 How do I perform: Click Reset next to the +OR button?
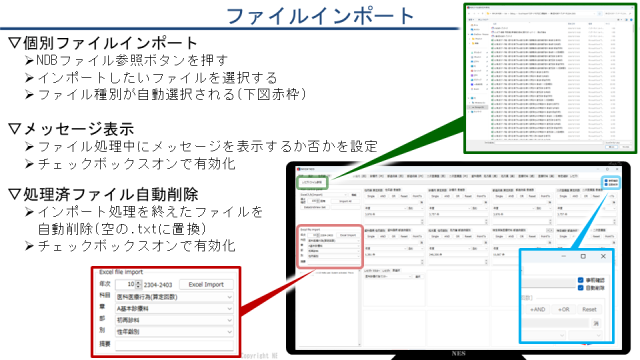coord(589,309)
